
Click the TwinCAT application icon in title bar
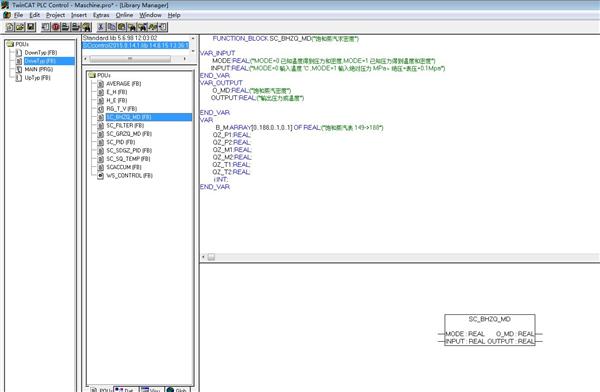(x=5, y=5)
